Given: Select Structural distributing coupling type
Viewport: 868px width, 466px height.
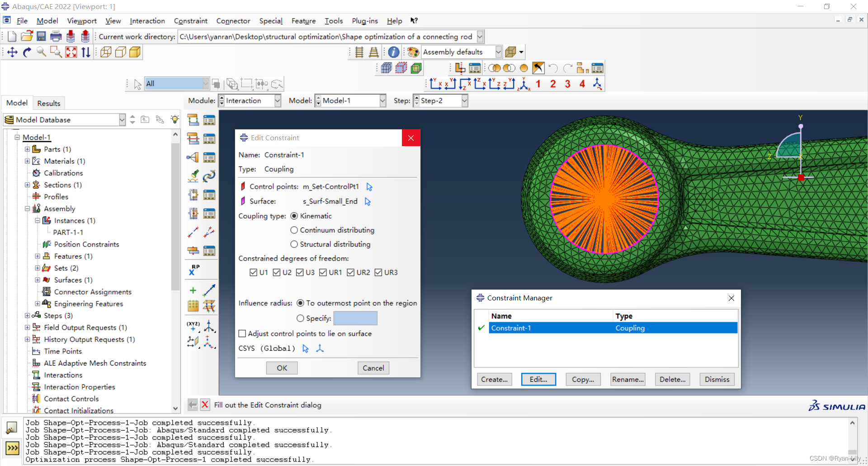Looking at the screenshot, I should [294, 244].
